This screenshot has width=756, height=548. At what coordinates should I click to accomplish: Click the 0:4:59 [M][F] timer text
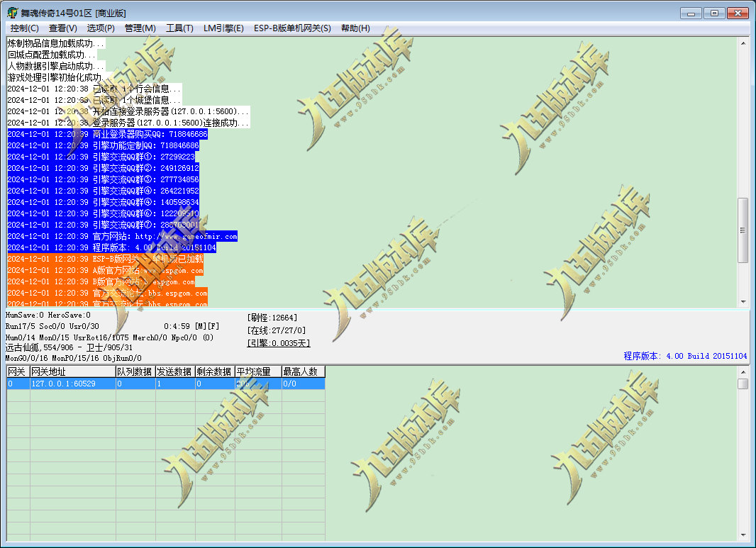click(191, 326)
